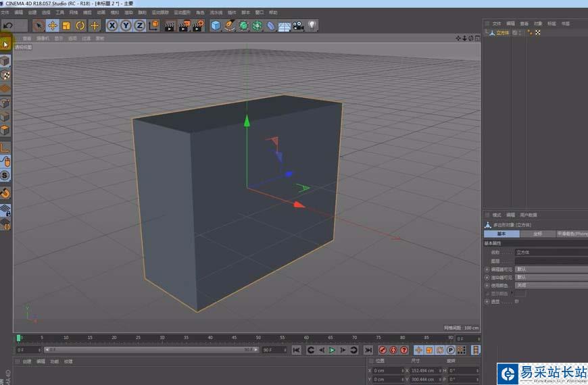Click the Undo arrow icon
This screenshot has width=588, height=385.
8,26
